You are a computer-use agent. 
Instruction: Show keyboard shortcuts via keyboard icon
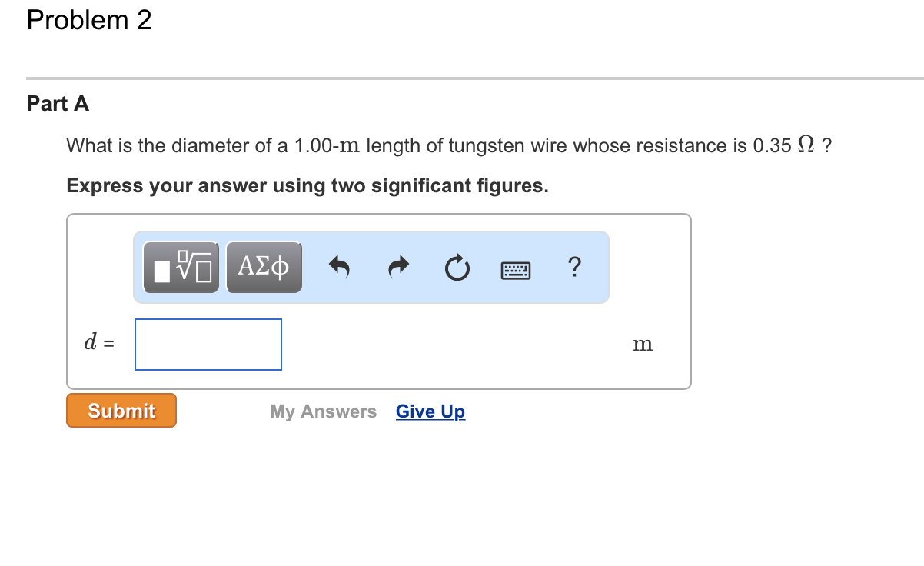(x=516, y=270)
